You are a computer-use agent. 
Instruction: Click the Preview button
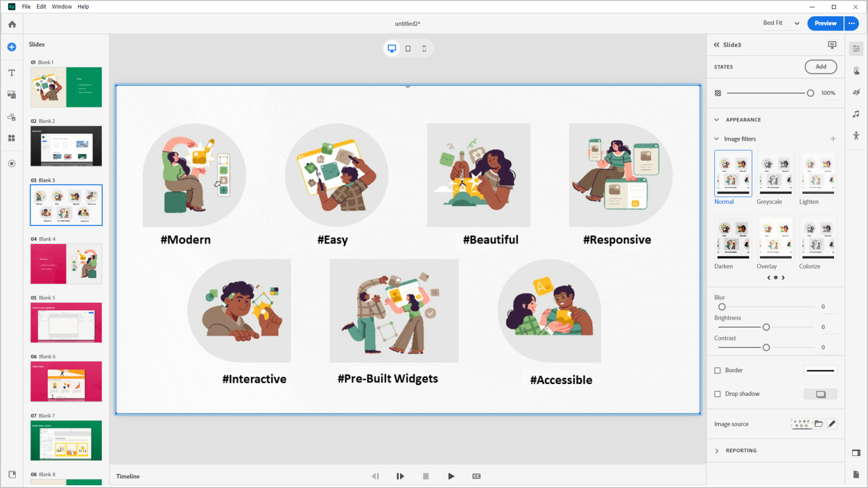coord(824,23)
